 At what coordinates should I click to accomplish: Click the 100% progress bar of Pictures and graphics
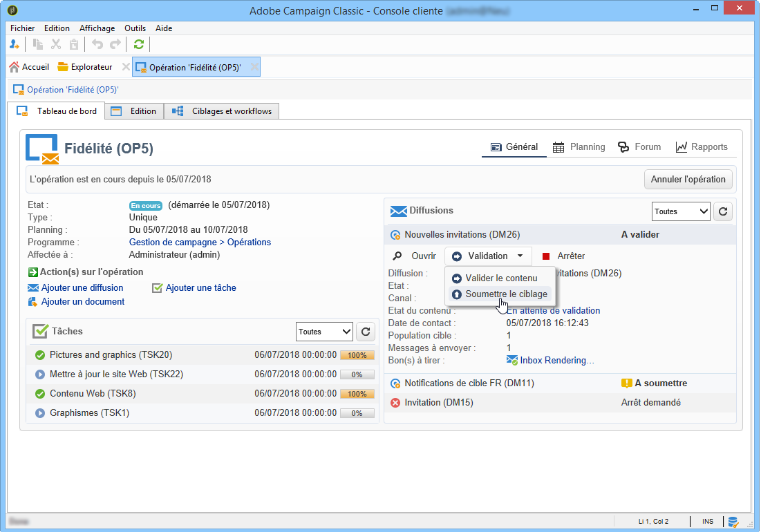pos(357,355)
